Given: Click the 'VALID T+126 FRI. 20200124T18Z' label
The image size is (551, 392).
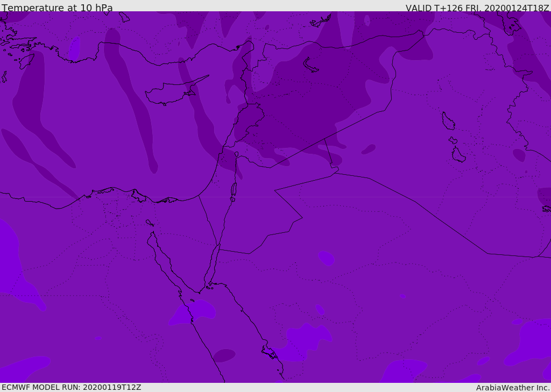Looking at the screenshot, I should 477,8.
